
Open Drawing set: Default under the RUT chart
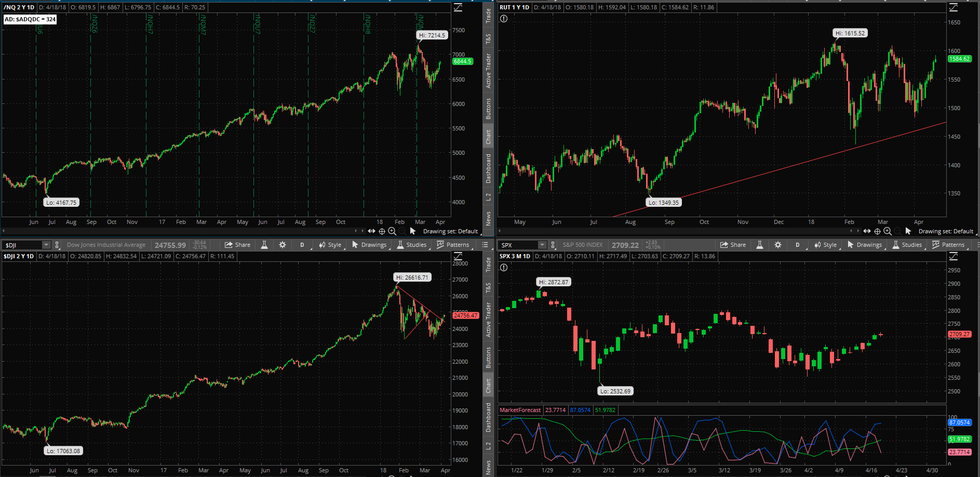pos(946,231)
